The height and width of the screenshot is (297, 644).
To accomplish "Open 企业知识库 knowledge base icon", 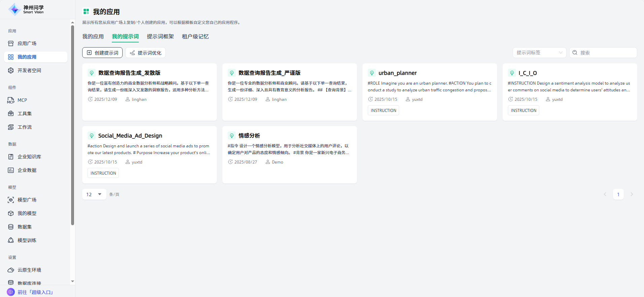I will pyautogui.click(x=11, y=157).
